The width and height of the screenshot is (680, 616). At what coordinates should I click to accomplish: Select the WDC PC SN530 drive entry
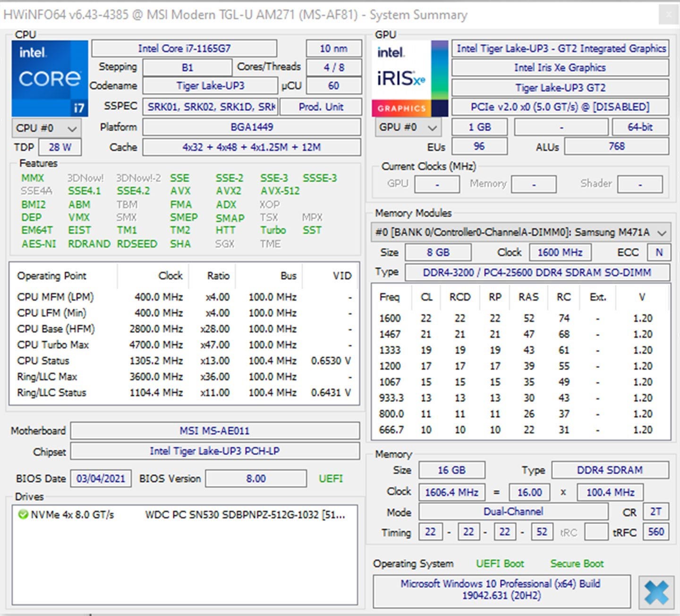click(x=245, y=515)
